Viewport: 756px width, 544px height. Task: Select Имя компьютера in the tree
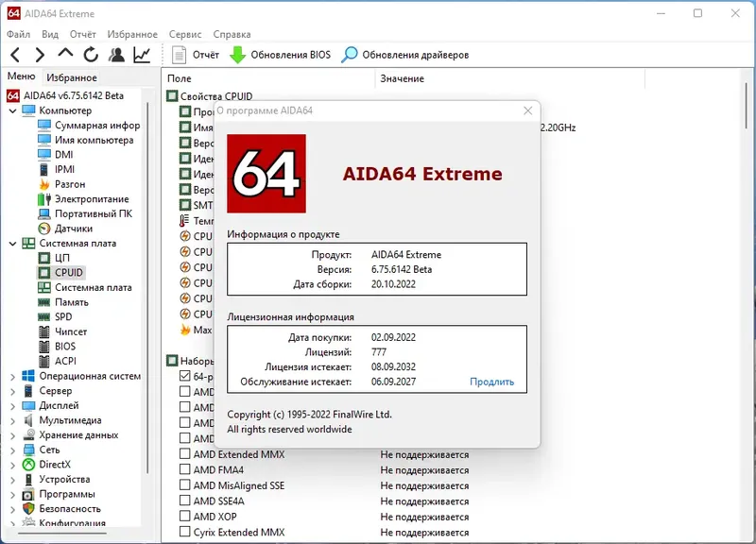(x=86, y=140)
